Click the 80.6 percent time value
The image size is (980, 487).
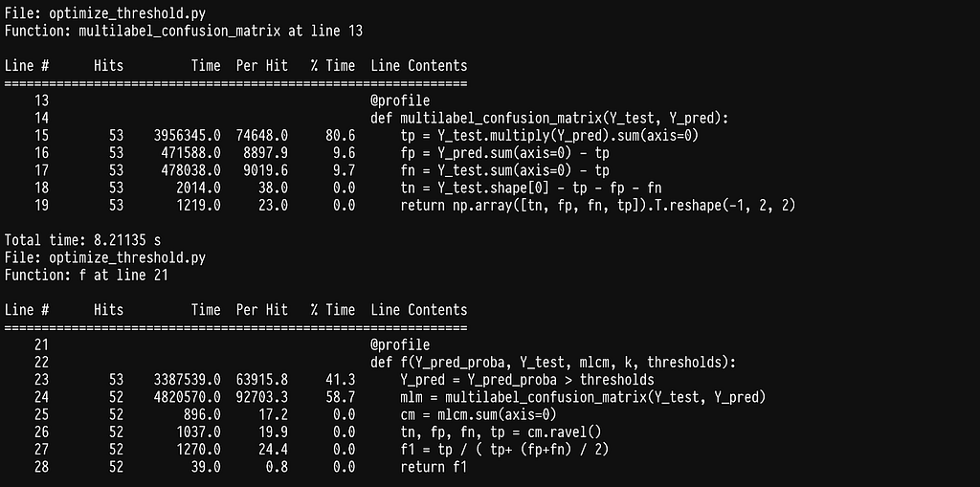(x=339, y=136)
